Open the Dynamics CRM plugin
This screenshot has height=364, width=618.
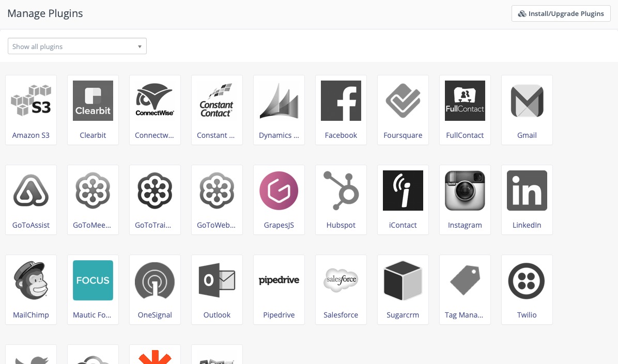pyautogui.click(x=279, y=109)
